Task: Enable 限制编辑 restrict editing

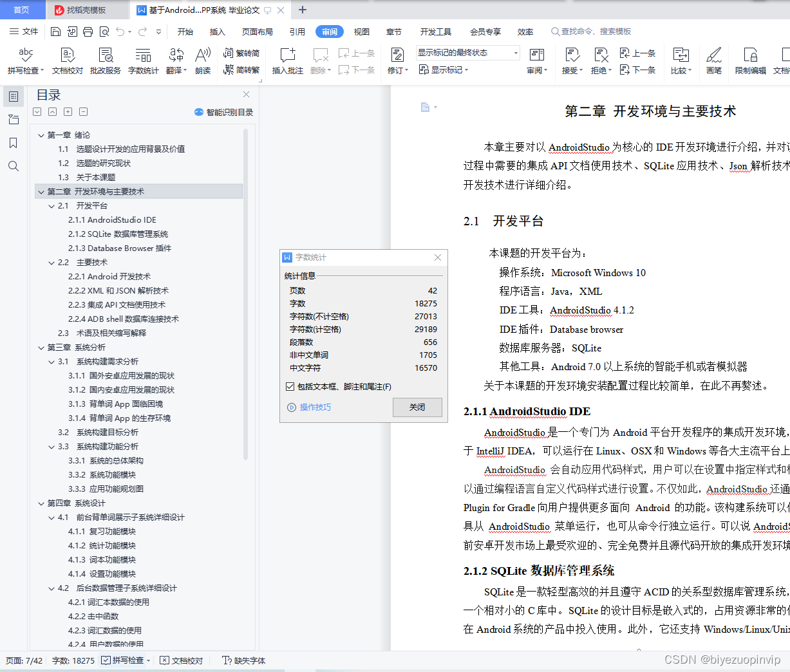Action: [x=749, y=61]
